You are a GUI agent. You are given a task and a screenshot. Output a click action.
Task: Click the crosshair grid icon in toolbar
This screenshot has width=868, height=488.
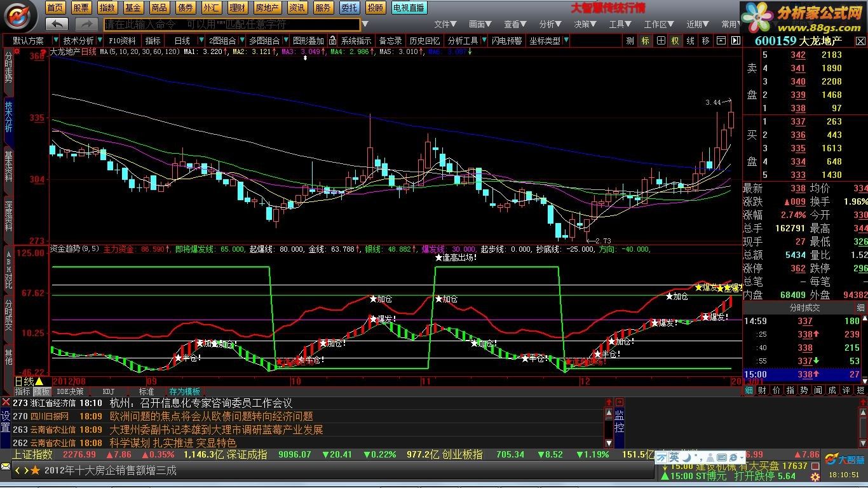pos(661,41)
